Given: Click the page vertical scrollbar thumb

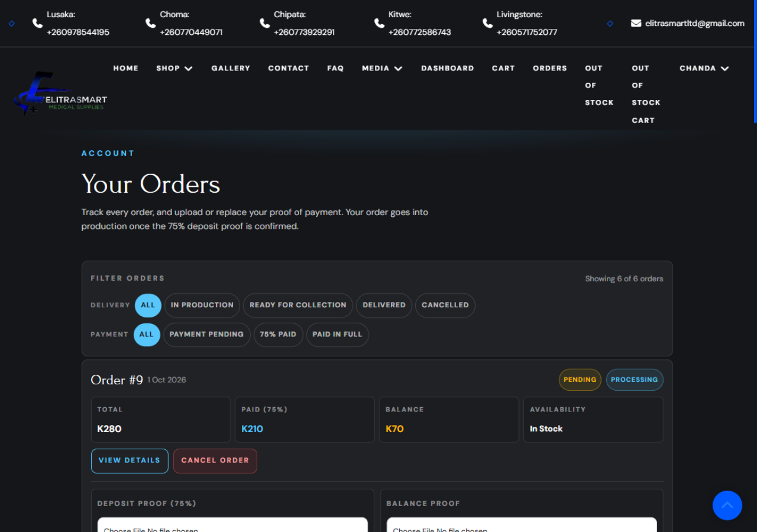Looking at the screenshot, I should click(755, 61).
